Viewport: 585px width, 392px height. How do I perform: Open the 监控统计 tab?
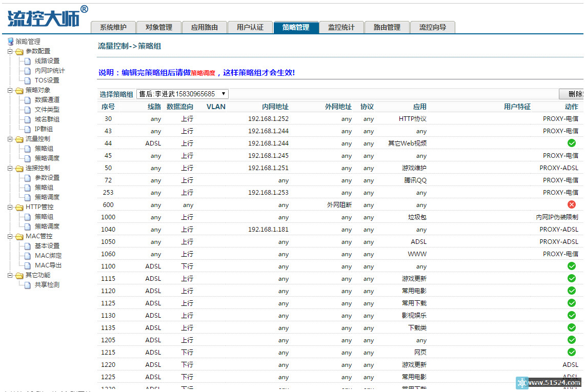[341, 27]
